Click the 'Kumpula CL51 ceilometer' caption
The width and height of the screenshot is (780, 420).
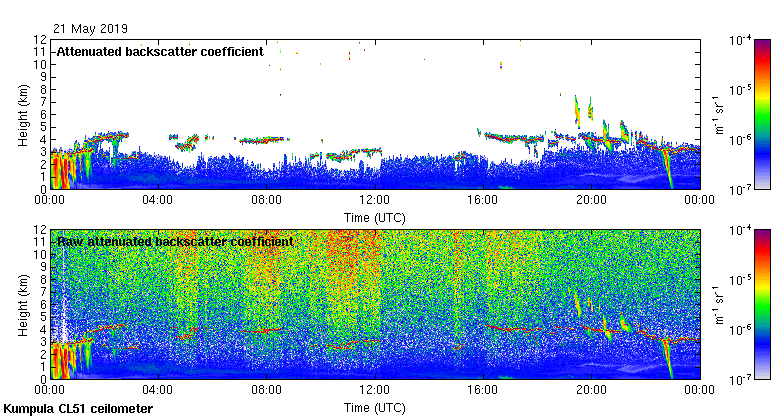[x=78, y=409]
